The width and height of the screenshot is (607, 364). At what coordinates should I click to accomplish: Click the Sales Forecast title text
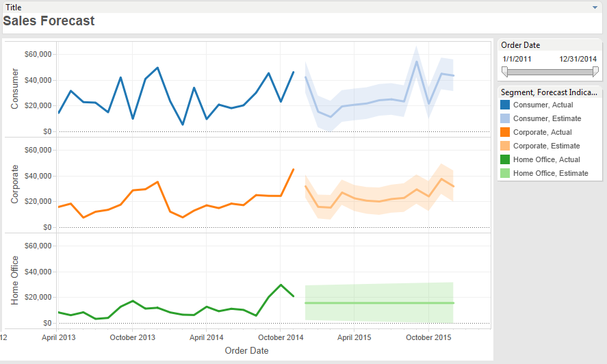pos(49,21)
